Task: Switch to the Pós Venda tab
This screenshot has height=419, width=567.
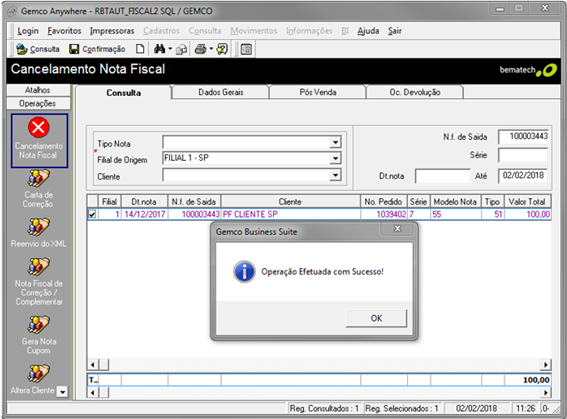Action: [x=318, y=92]
